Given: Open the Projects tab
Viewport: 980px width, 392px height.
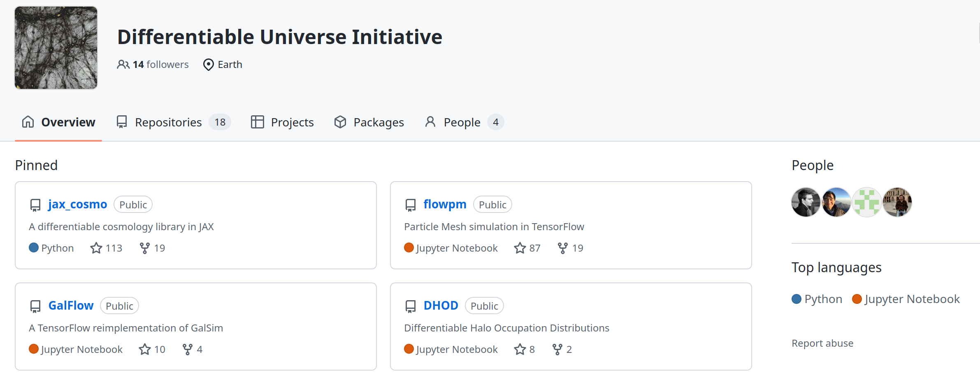Looking at the screenshot, I should point(282,122).
